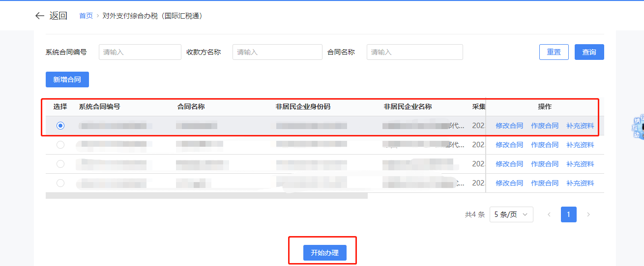
Task: Go to previous page using left chevron
Action: [549, 214]
